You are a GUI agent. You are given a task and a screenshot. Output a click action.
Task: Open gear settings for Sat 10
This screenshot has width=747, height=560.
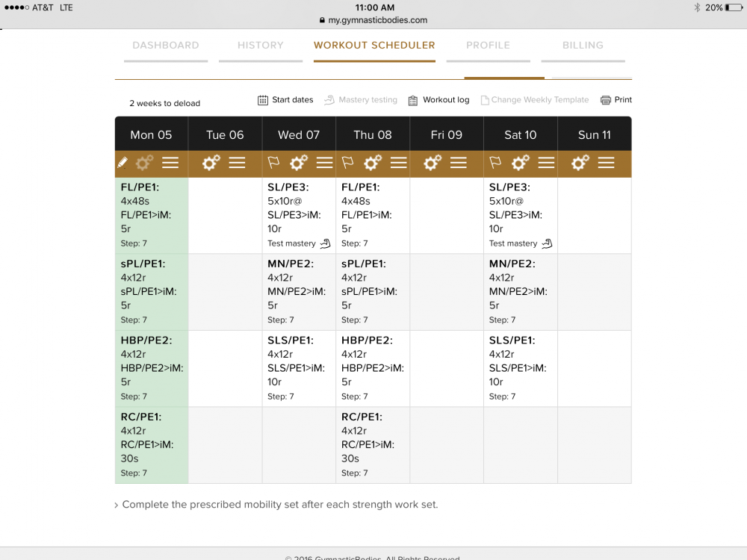coord(521,163)
